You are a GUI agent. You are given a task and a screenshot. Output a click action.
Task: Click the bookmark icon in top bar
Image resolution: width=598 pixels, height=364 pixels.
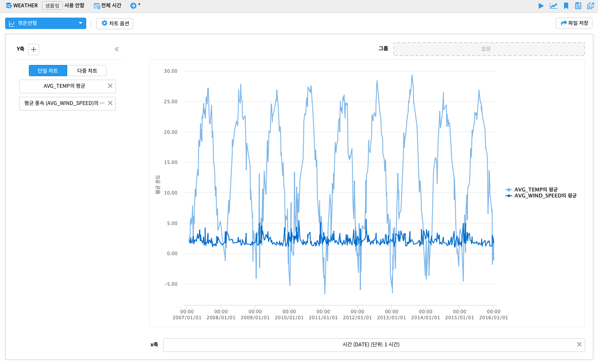click(x=566, y=6)
